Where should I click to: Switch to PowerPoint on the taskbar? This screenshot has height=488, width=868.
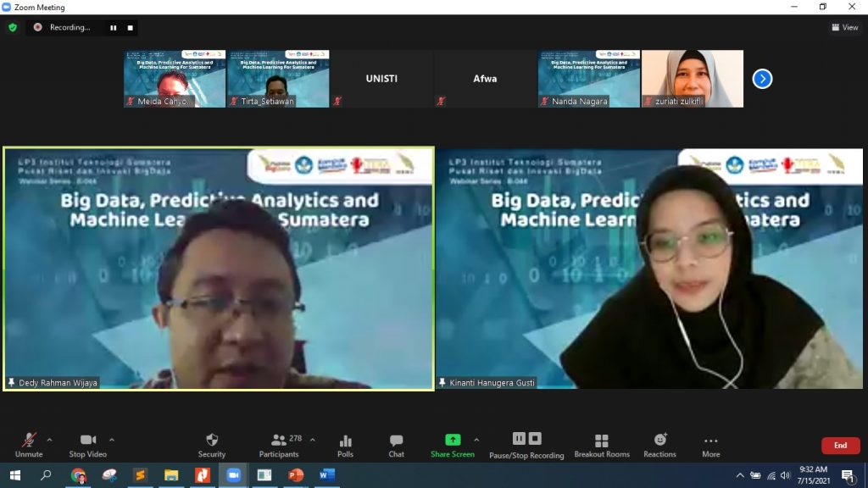click(296, 475)
